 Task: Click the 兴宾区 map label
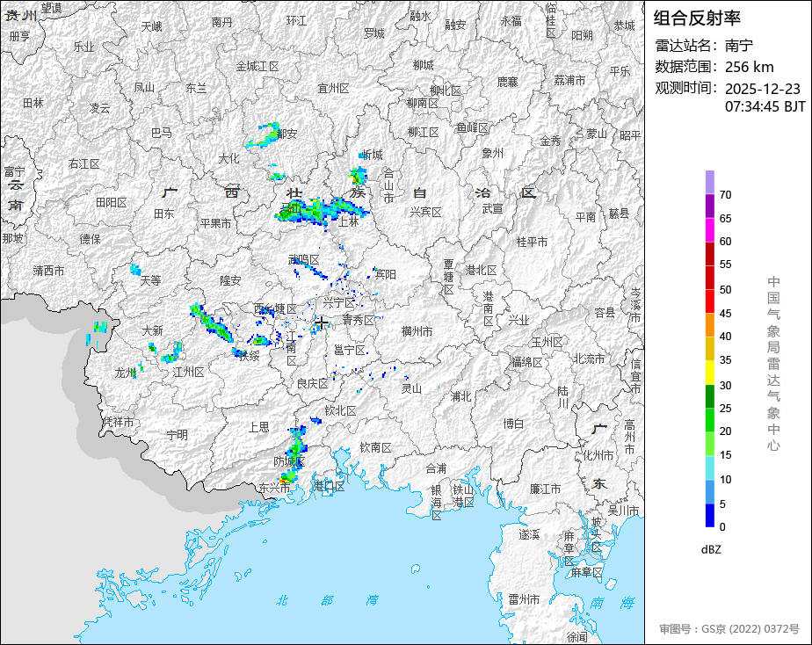click(x=425, y=212)
